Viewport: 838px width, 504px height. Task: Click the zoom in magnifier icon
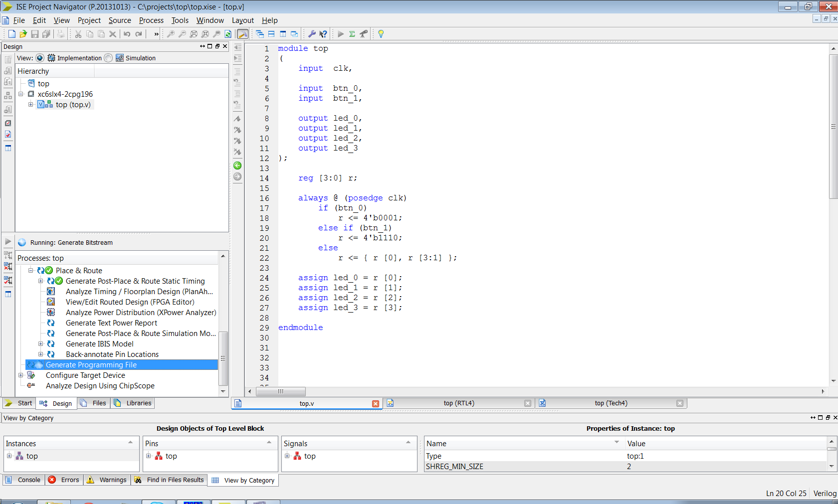click(x=171, y=34)
